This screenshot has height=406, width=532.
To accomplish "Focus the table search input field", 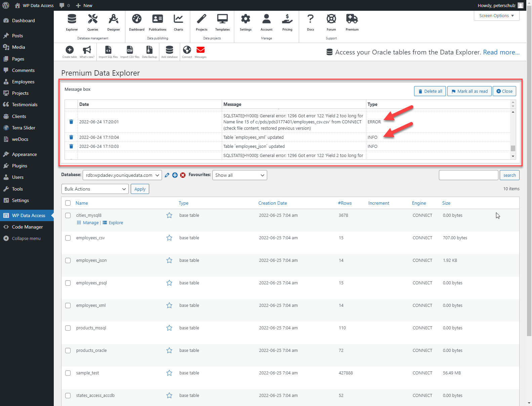I will point(468,175).
